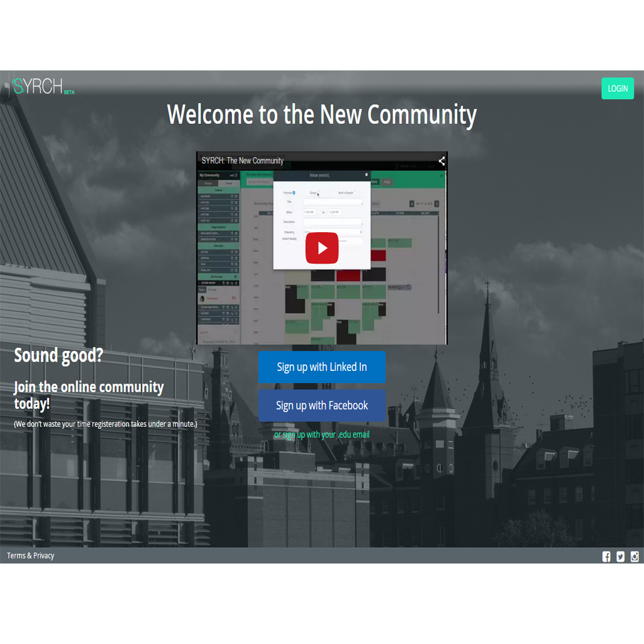Sign up with Facebook
Viewport: 644px width, 644px height.
(322, 406)
